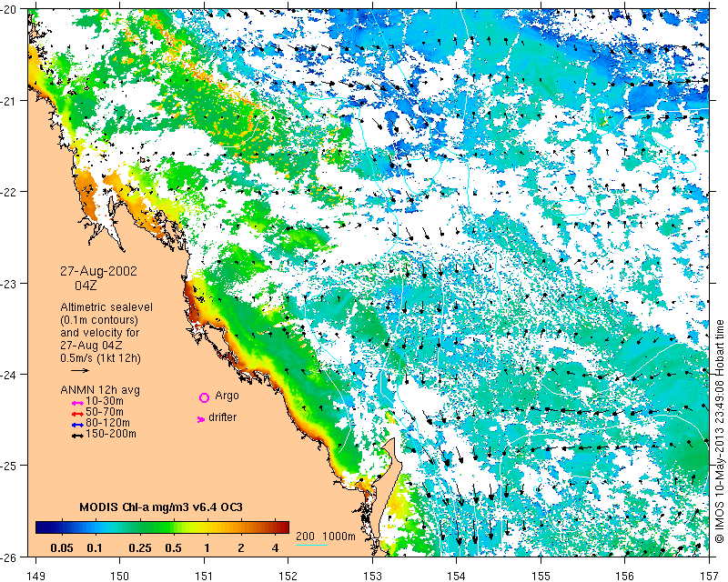Click the '0.5m/s (1kt 12h)' text

[x=100, y=358]
